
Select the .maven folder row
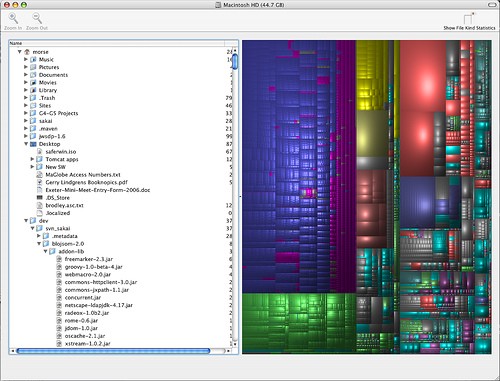pyautogui.click(x=121, y=128)
